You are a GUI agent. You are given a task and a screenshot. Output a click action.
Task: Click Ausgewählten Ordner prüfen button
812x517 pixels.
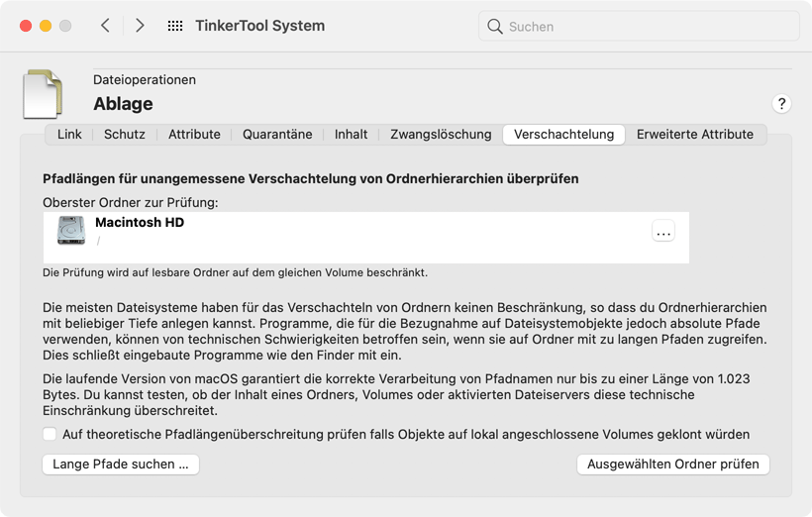point(673,465)
